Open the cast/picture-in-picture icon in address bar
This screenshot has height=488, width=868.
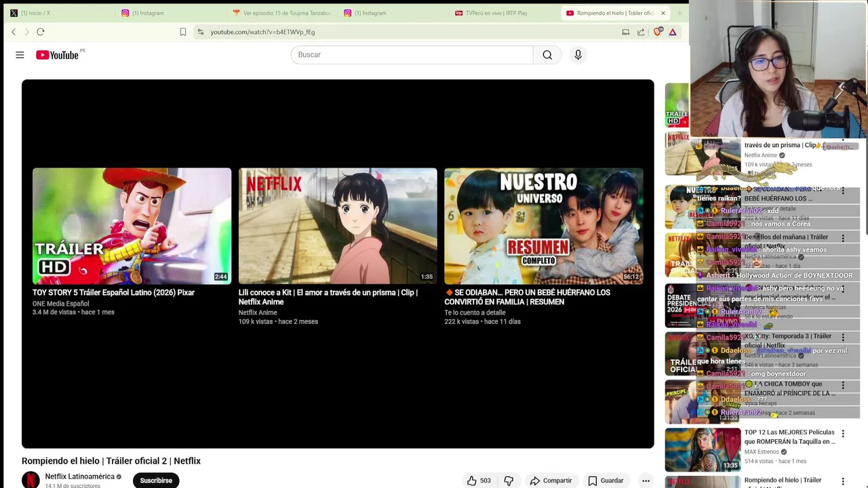click(626, 32)
